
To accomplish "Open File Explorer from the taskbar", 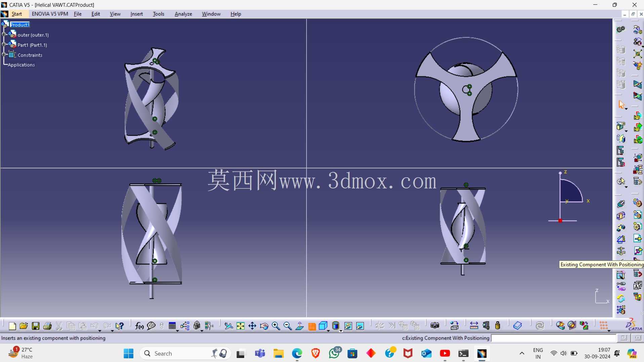I will click(278, 353).
